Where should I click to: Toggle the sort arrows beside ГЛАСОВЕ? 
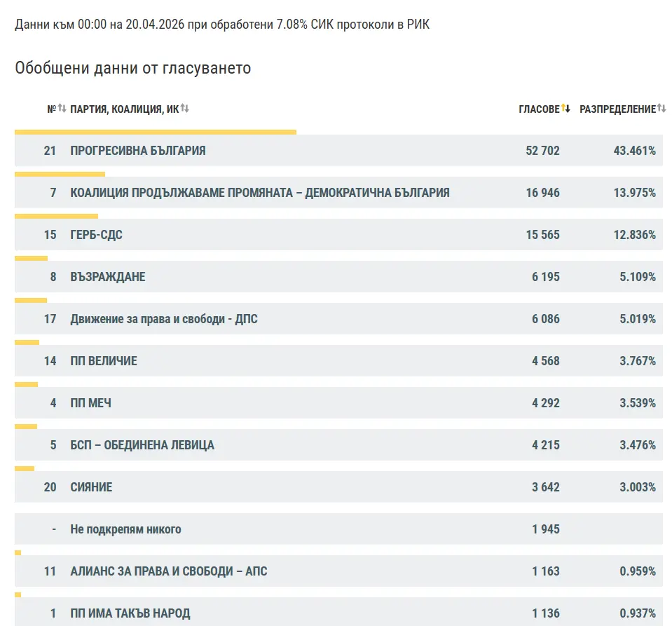pyautogui.click(x=566, y=109)
